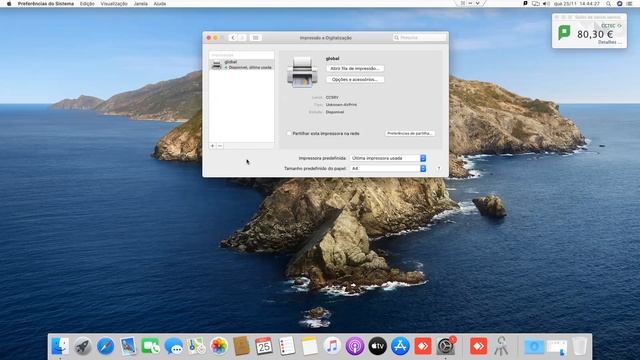Open Maps from the Dock
The height and width of the screenshot is (360, 640).
point(196,346)
